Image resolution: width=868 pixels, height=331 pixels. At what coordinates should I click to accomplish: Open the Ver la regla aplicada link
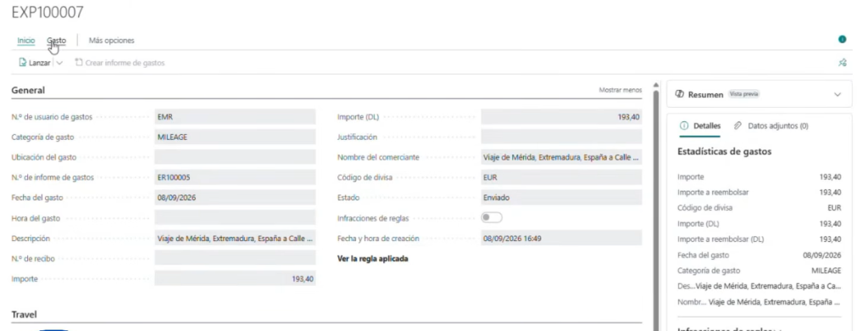tap(373, 258)
